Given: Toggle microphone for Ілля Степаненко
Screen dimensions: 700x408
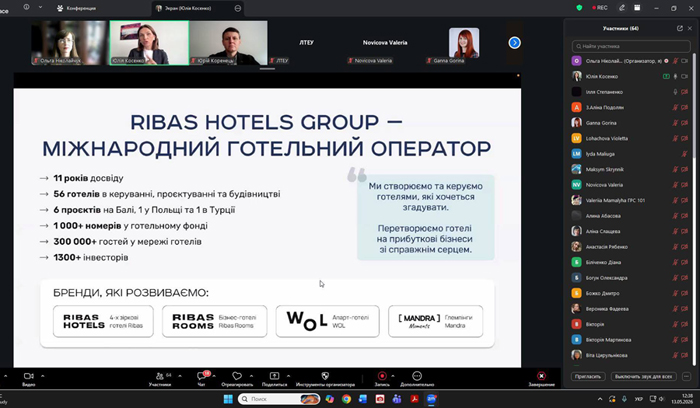Looking at the screenshot, I should [675, 92].
